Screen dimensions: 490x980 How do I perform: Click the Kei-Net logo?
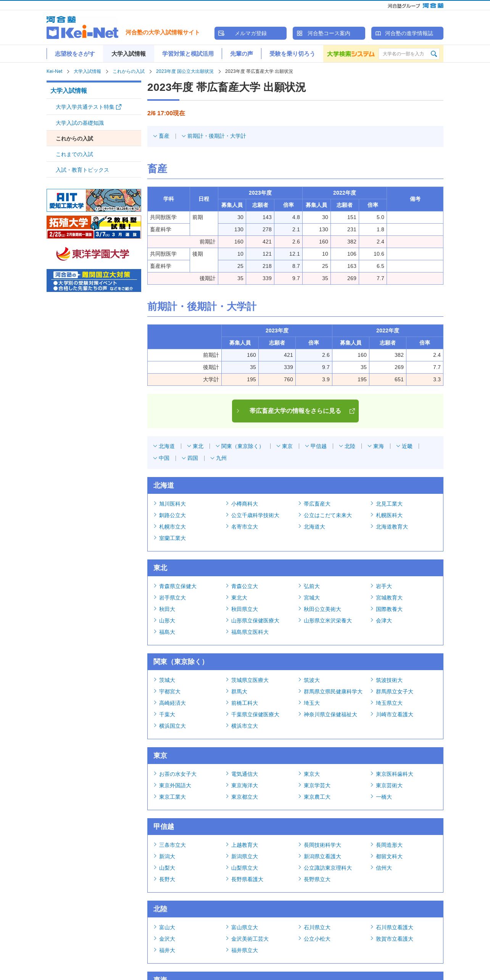(x=82, y=28)
